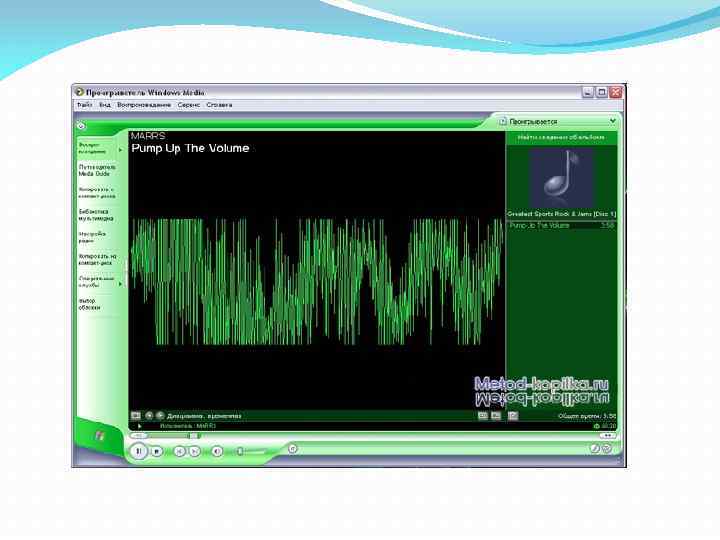720x540 pixels.
Task: Expand the Now Playing sidebar arrow
Action: click(x=121, y=150)
